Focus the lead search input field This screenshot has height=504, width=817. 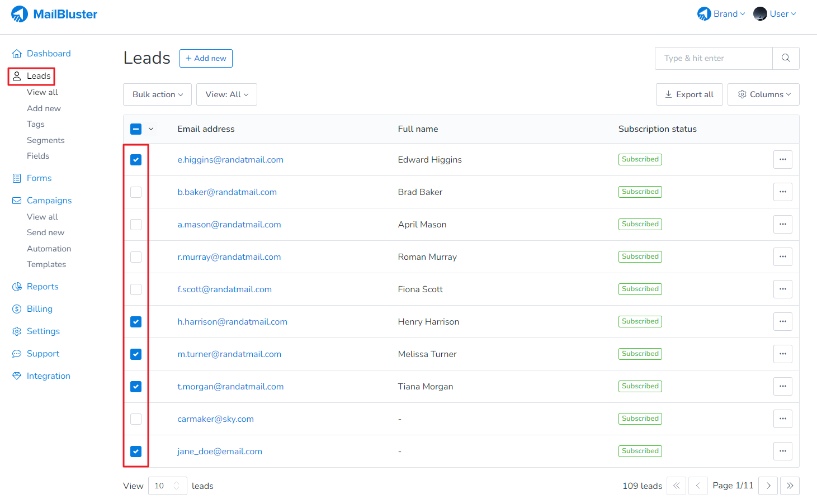714,58
